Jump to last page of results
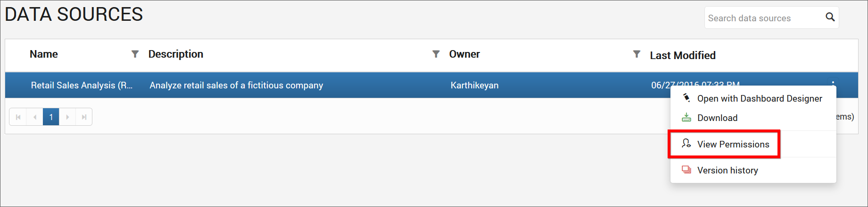This screenshot has width=868, height=207. pos(84,117)
